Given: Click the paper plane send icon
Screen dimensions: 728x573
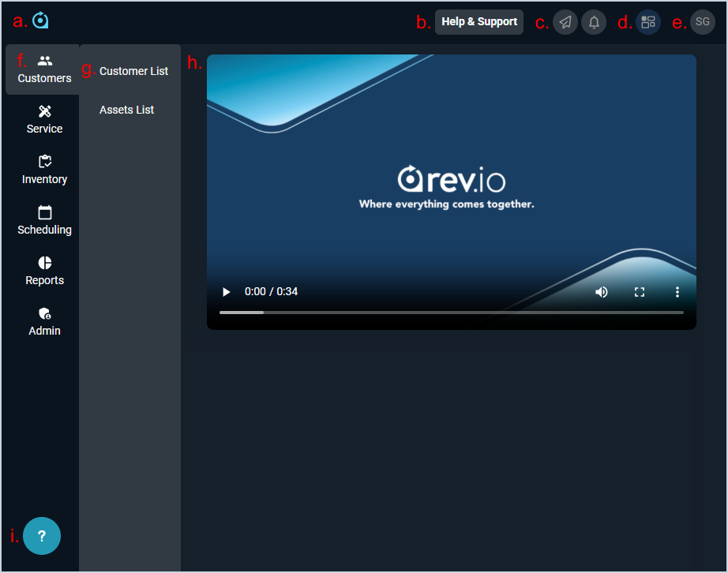Looking at the screenshot, I should click(x=565, y=22).
